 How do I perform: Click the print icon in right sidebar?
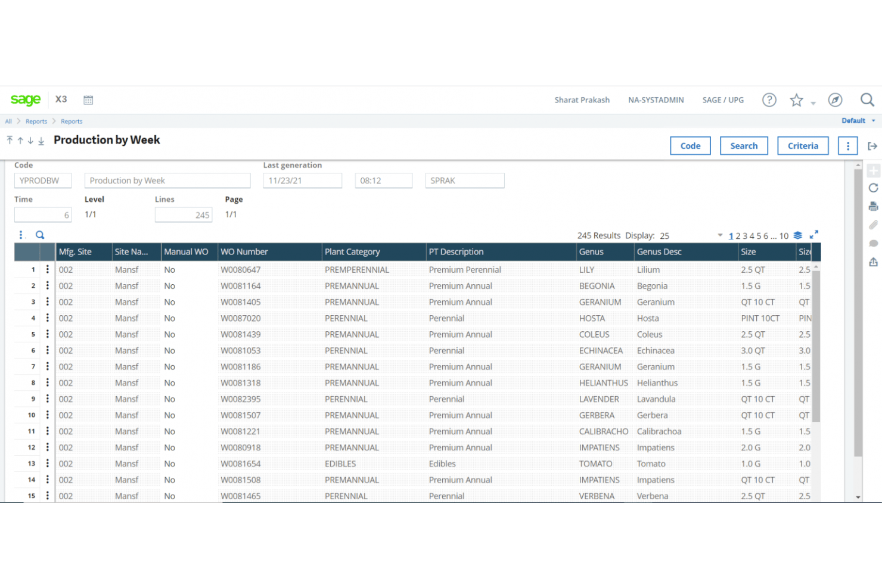[x=873, y=207]
